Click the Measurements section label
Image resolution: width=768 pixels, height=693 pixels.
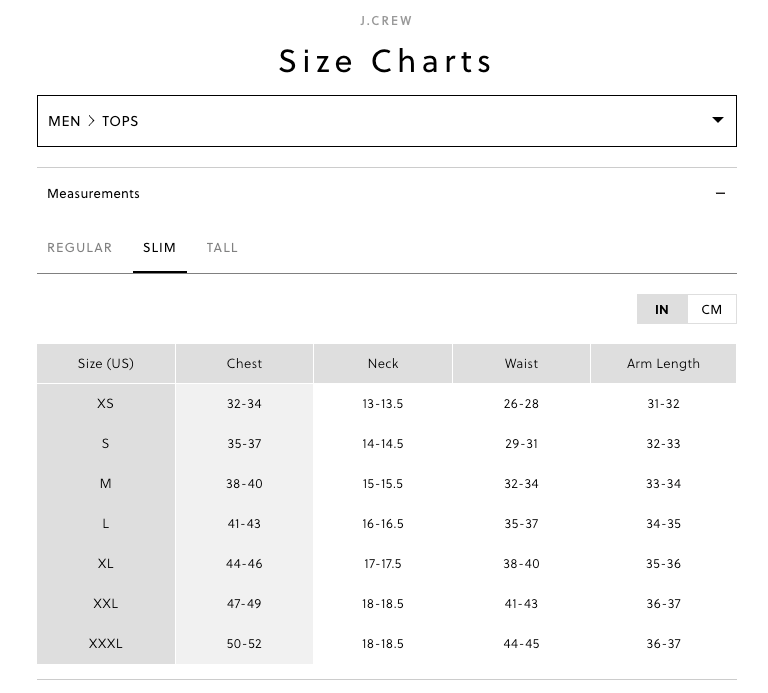[93, 193]
